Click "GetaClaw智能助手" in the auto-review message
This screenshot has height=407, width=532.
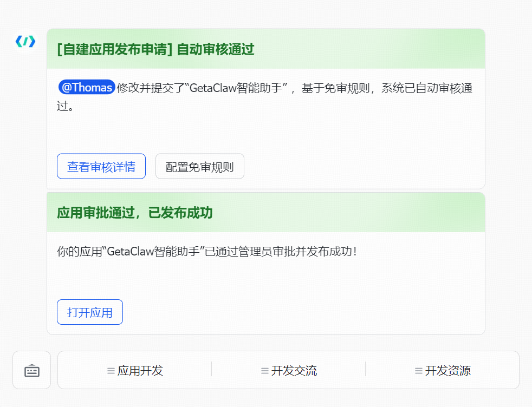point(237,88)
